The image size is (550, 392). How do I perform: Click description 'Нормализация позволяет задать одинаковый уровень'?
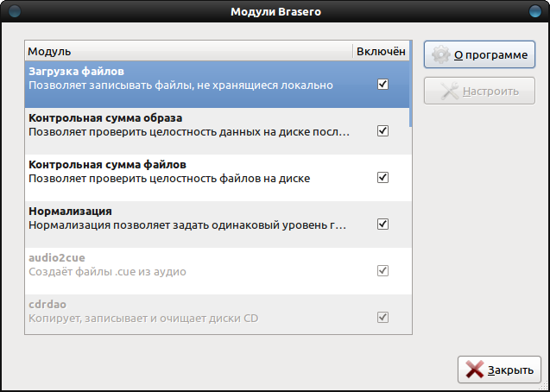[x=187, y=225]
